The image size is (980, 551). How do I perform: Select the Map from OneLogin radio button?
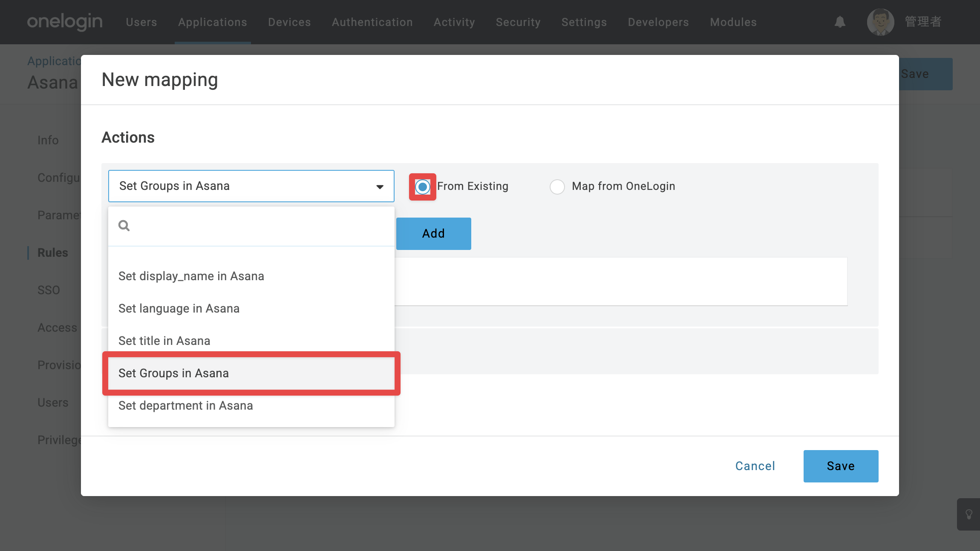(x=557, y=187)
